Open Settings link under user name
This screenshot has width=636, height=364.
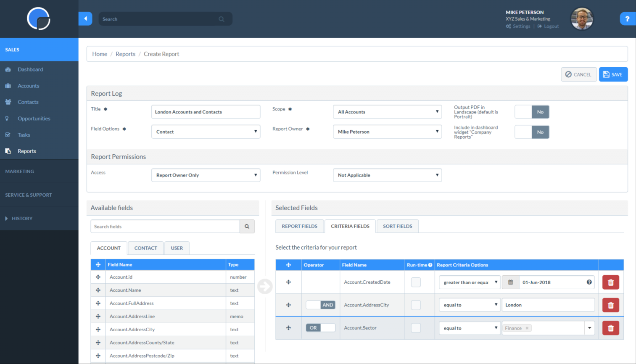(518, 26)
